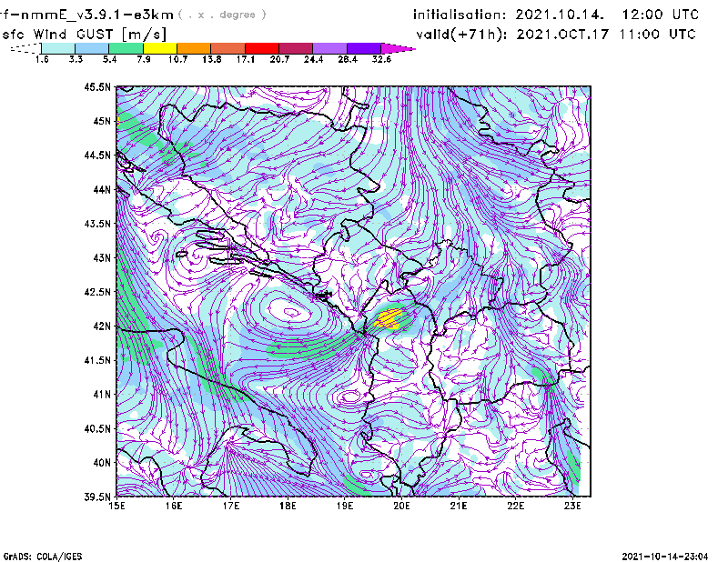Click the colorbar value '32.6'
Image resolution: width=728 pixels, height=562 pixels.
point(381,59)
